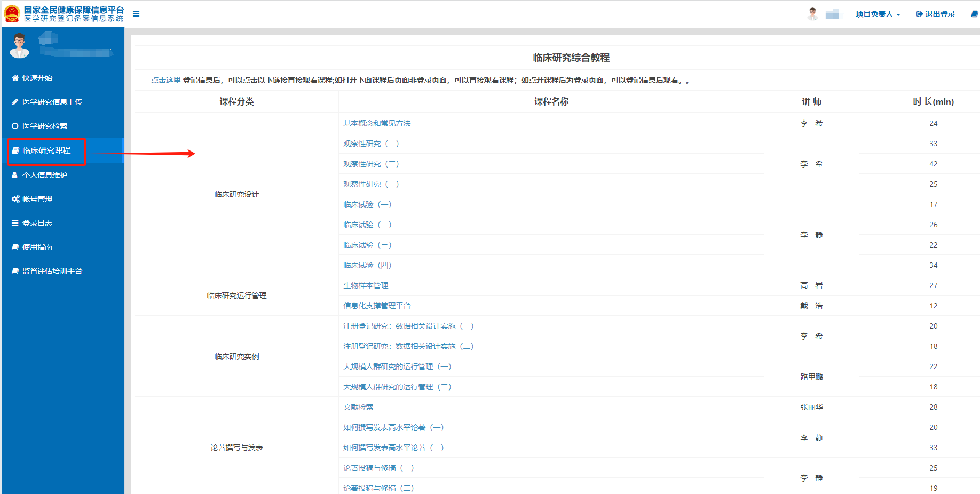
Task: Click the book icon at top right edge
Action: coord(975,14)
